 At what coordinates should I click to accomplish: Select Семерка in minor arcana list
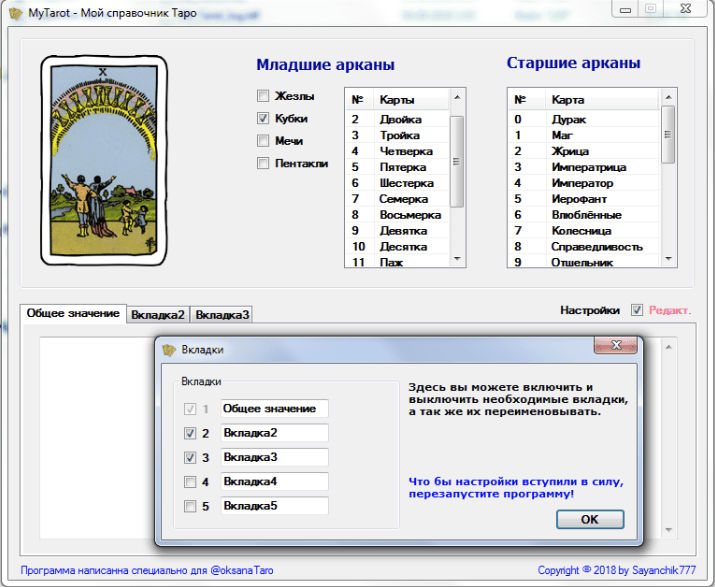click(398, 199)
